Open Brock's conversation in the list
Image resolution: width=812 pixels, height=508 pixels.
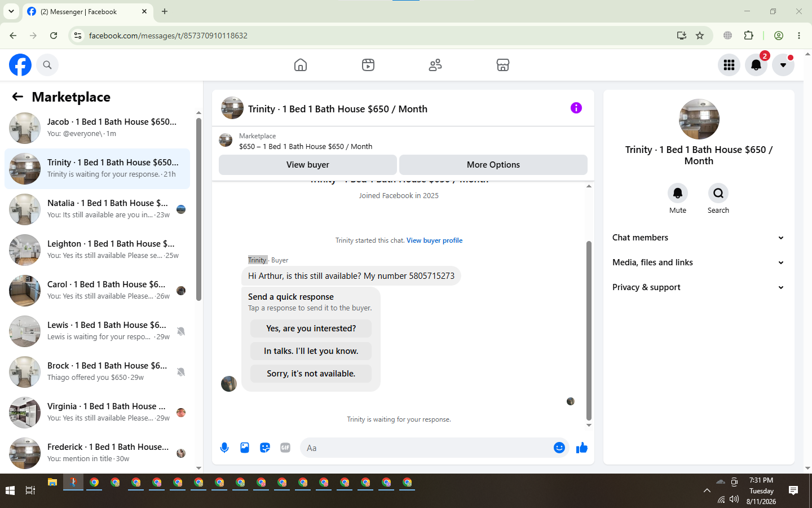point(97,372)
